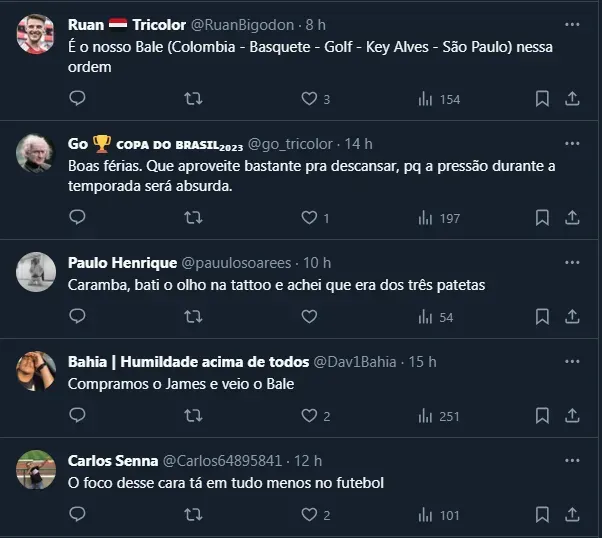This screenshot has width=602, height=538.
Task: Reply to Ruan Tricolor's tweet
Action: point(78,99)
